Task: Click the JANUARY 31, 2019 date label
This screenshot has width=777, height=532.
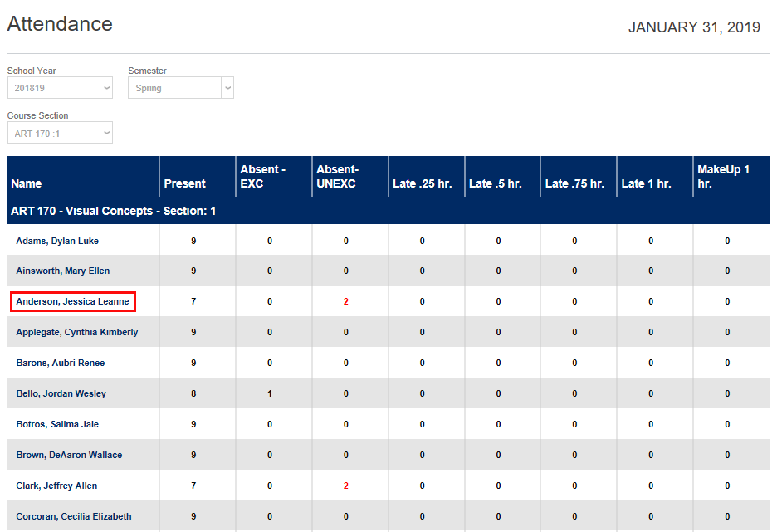Action: pyautogui.click(x=695, y=27)
